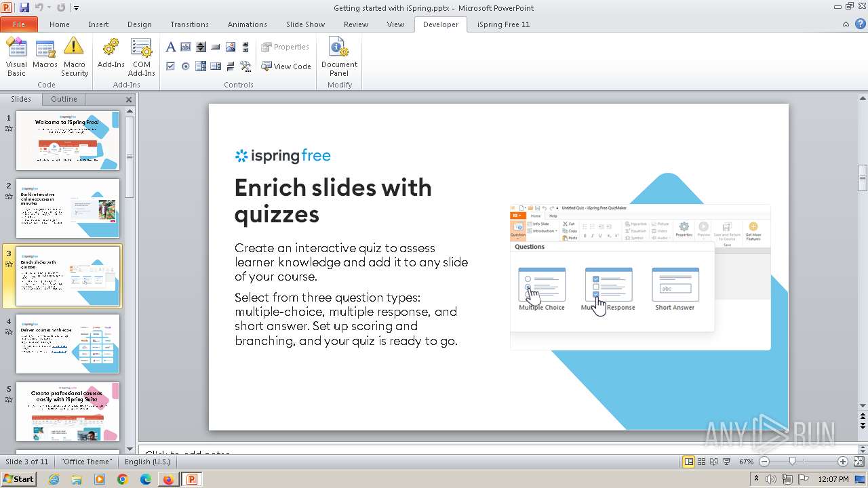Select slide 5 thumbnail
This screenshot has width=868, height=488.
[x=68, y=411]
